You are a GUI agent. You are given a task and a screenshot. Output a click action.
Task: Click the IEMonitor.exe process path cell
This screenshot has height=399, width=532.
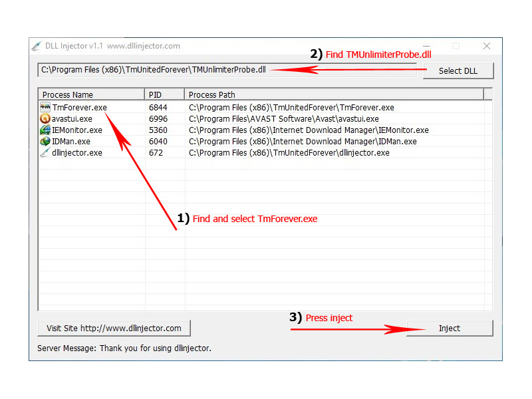pos(309,130)
